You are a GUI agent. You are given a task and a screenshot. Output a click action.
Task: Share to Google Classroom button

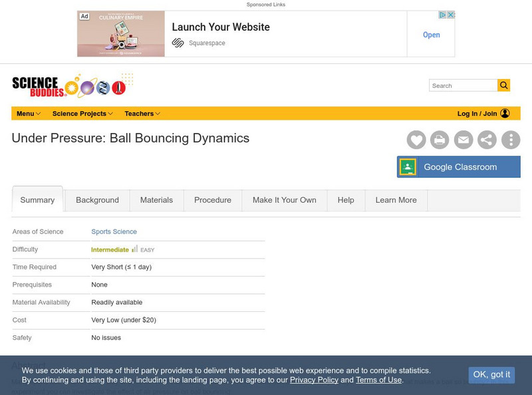[459, 167]
